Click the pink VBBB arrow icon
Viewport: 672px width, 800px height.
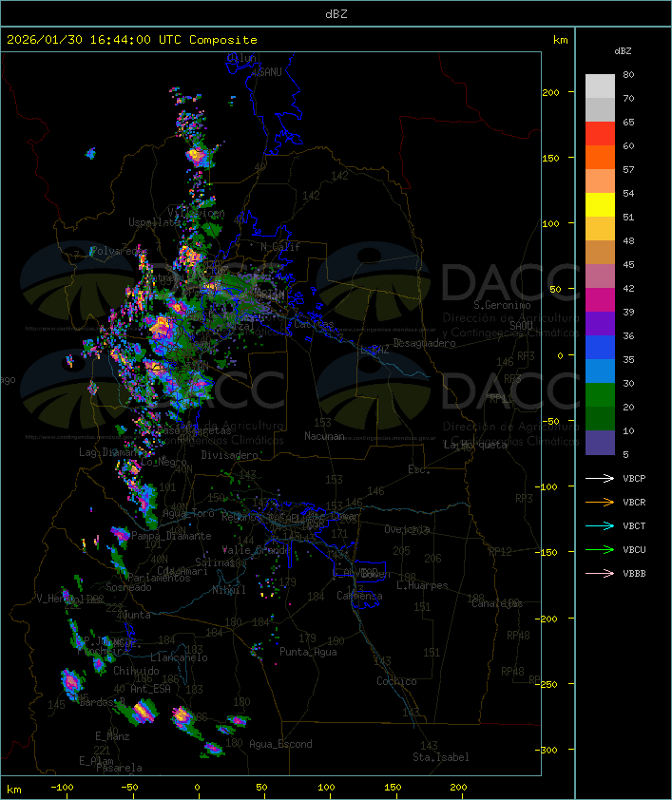coord(601,573)
